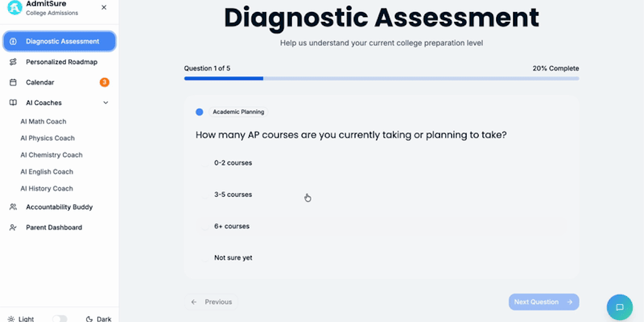Toggle the Light/Dark theme switch
644x322 pixels.
click(60, 319)
